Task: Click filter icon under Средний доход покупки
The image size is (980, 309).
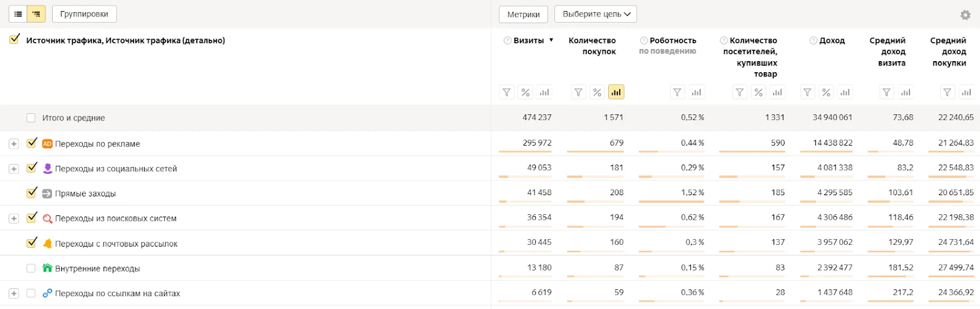Action: 947,92
